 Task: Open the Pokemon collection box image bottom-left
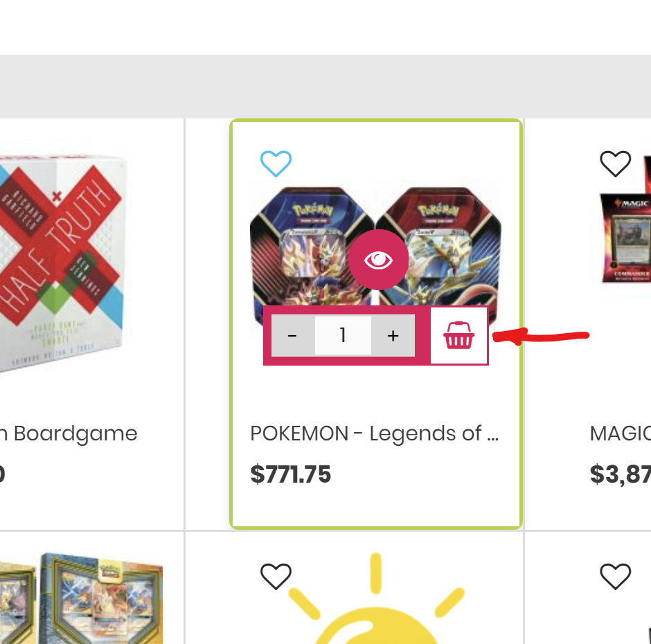pos(82,598)
